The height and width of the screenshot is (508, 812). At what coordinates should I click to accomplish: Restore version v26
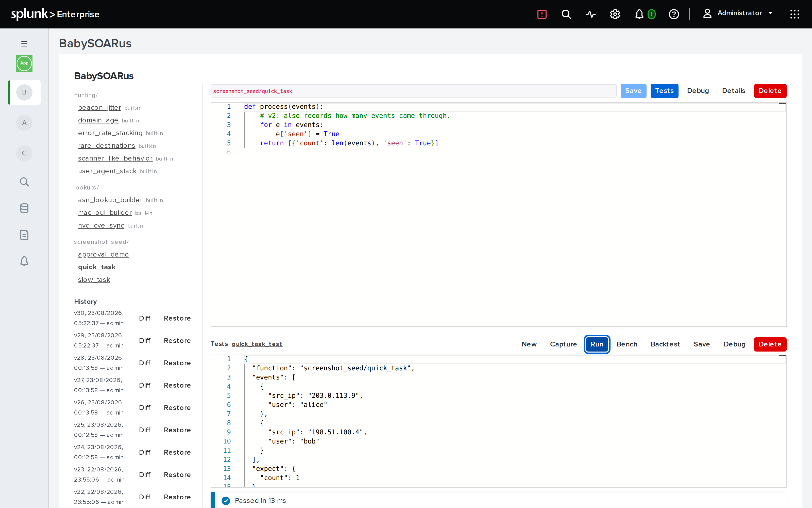tap(177, 407)
